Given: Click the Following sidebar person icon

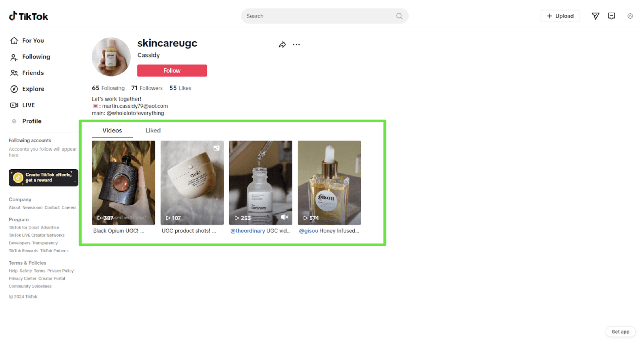Looking at the screenshot, I should point(14,57).
